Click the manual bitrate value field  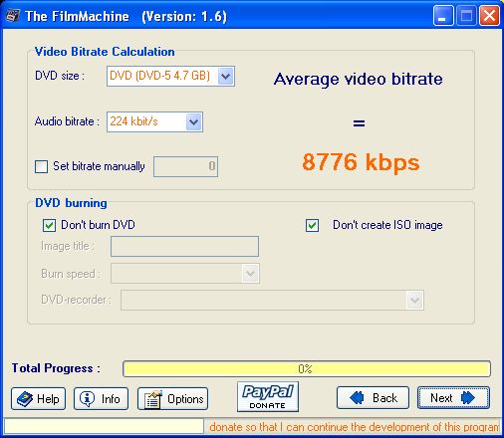point(185,166)
